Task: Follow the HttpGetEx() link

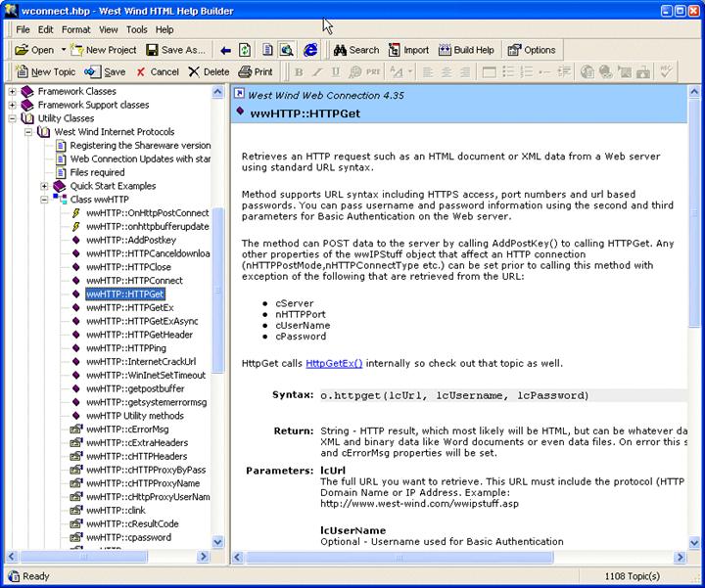Action: 334,363
